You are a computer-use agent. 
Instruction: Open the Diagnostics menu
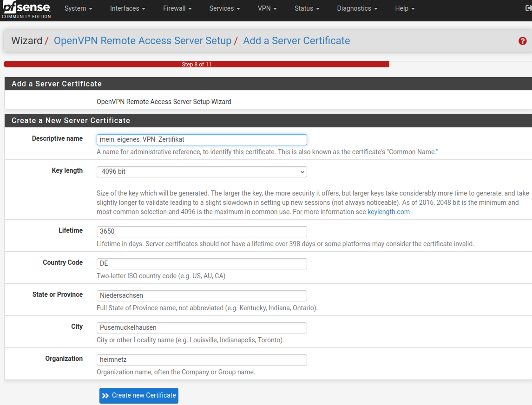click(x=357, y=8)
